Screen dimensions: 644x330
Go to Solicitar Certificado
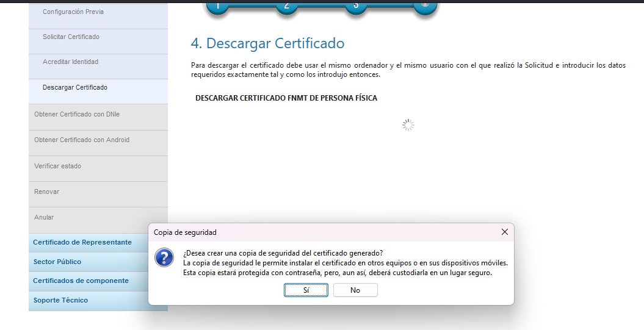71,37
